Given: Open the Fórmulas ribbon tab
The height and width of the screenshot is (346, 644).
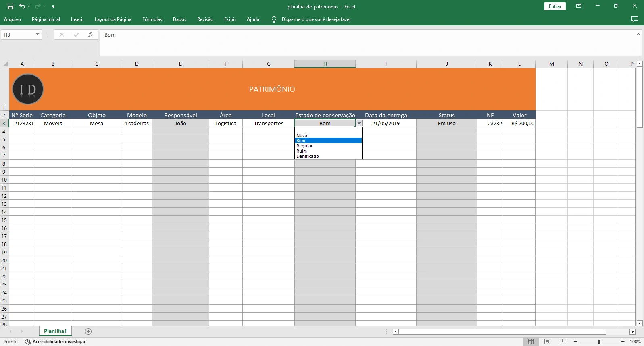Looking at the screenshot, I should pos(152,19).
